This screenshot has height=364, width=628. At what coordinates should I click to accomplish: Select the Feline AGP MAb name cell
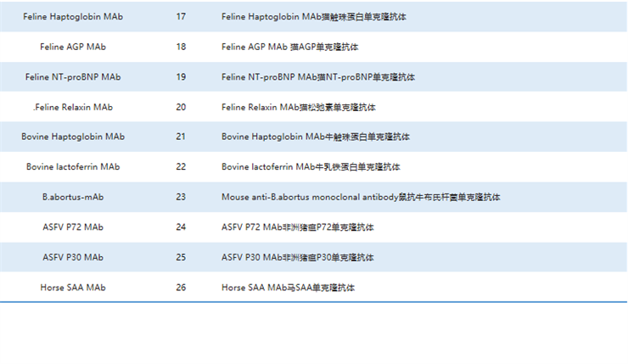[73, 47]
